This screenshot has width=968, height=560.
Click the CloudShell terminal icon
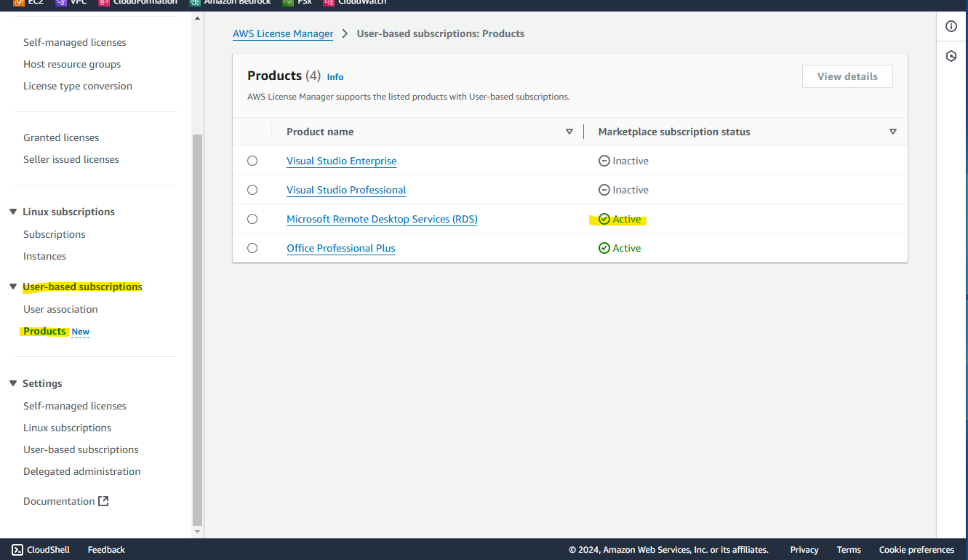point(17,550)
